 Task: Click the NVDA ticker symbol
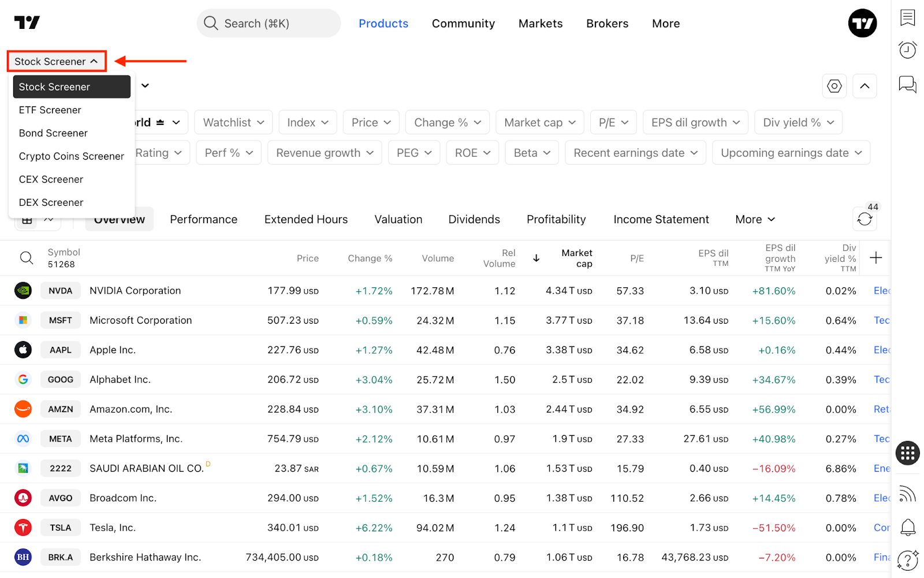click(61, 291)
